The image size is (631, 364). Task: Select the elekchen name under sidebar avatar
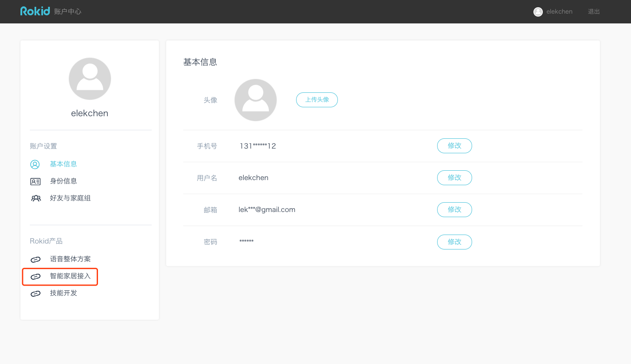pyautogui.click(x=89, y=113)
